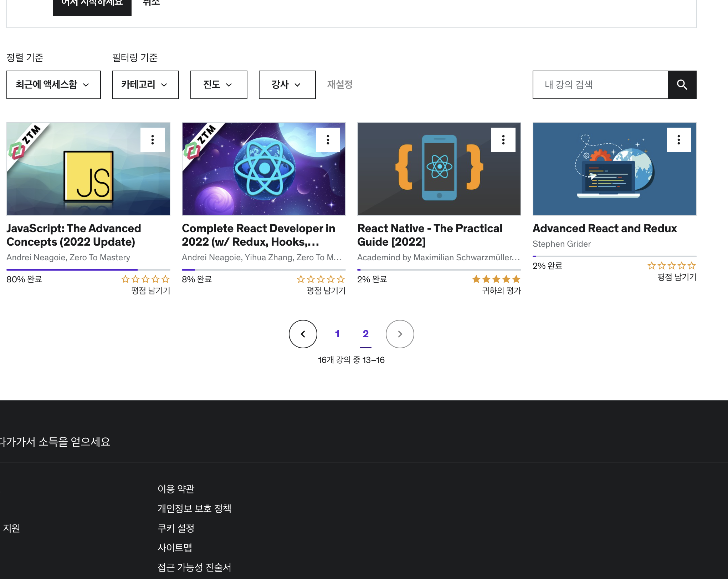Image resolution: width=728 pixels, height=579 pixels.
Task: Click title Complete React Developer in 2022
Action: click(x=258, y=235)
